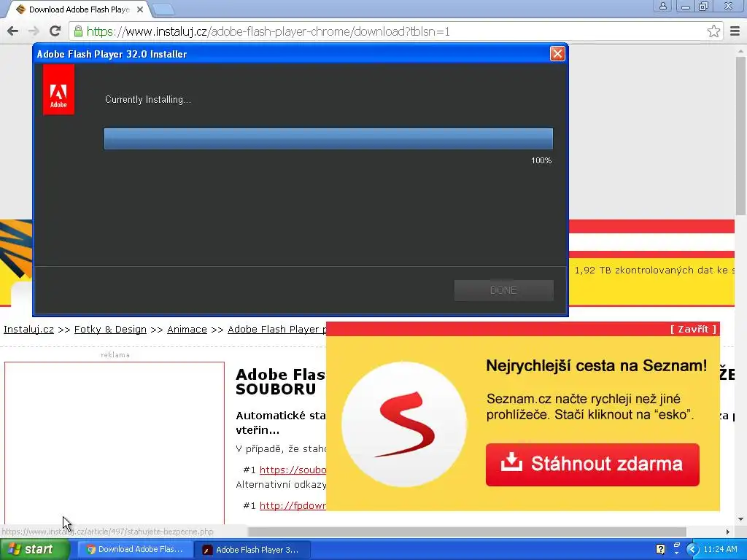Click the Adobe logo in installer
The image size is (747, 560).
(x=58, y=90)
